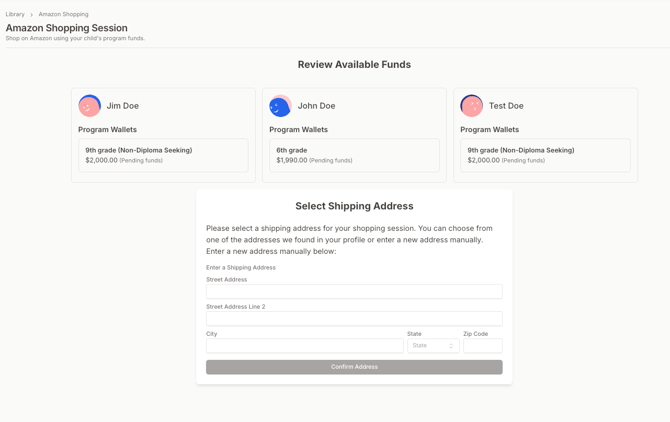Viewport: 670px width, 422px height.
Task: Click the Review Available Funds heading
Action: [x=354, y=65]
